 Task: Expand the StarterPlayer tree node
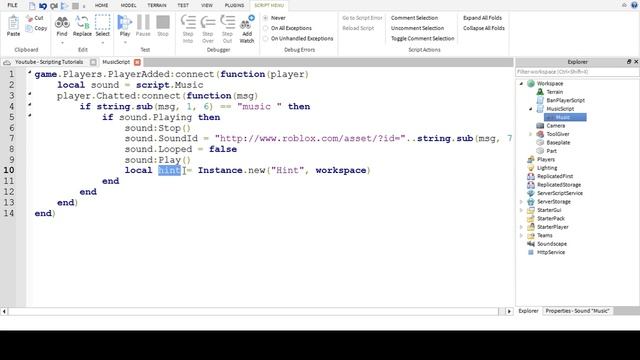(x=521, y=227)
